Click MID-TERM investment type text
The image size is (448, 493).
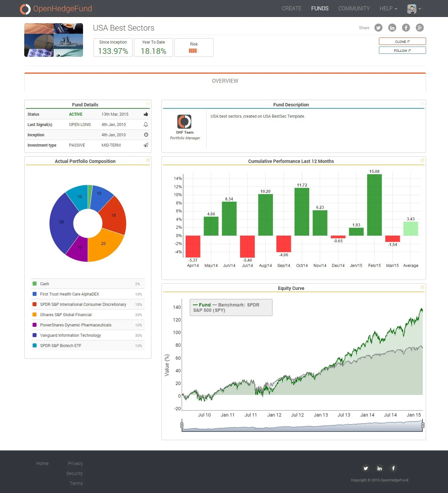pos(111,145)
